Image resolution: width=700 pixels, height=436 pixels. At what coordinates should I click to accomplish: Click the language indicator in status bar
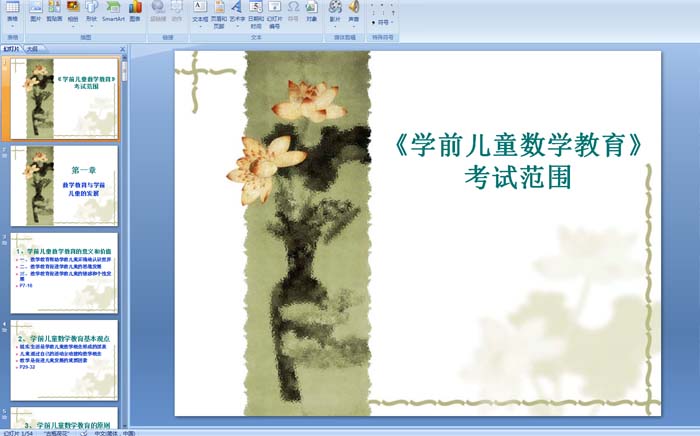point(115,433)
